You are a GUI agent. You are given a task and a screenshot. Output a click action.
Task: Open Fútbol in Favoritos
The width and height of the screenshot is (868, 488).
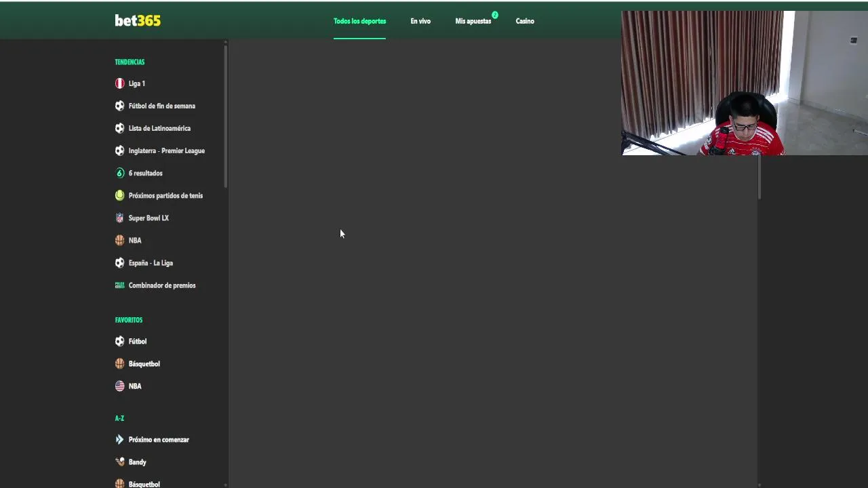(x=138, y=341)
